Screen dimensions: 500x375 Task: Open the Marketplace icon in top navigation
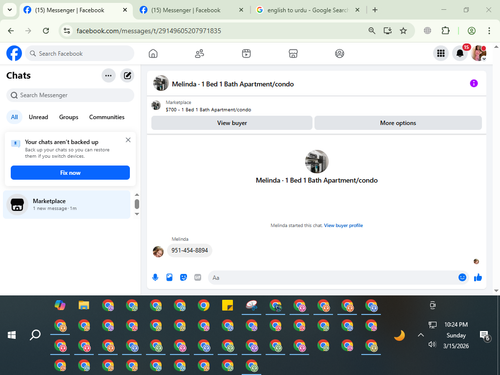click(x=293, y=53)
